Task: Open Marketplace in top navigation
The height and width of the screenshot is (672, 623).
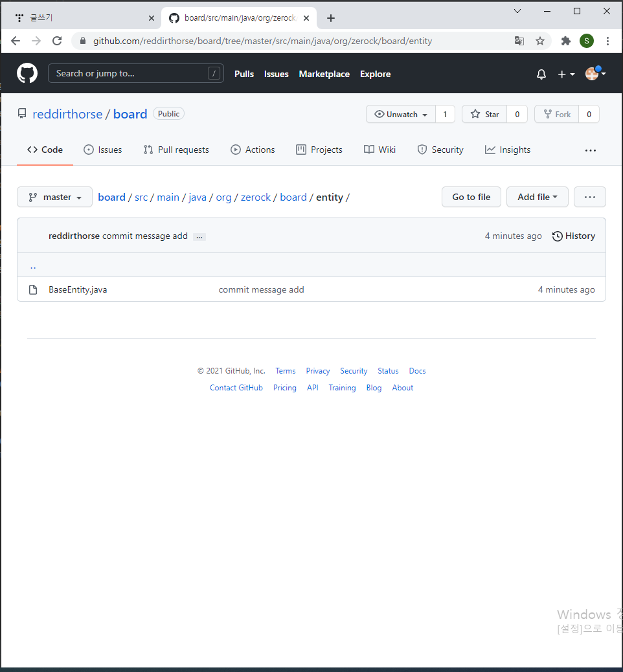Action: [324, 74]
